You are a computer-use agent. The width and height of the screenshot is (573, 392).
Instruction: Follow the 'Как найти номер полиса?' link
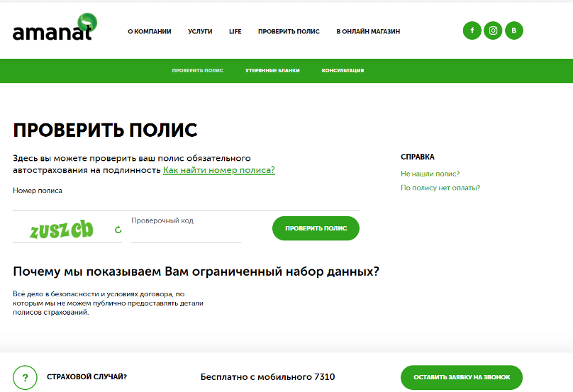[x=218, y=170]
